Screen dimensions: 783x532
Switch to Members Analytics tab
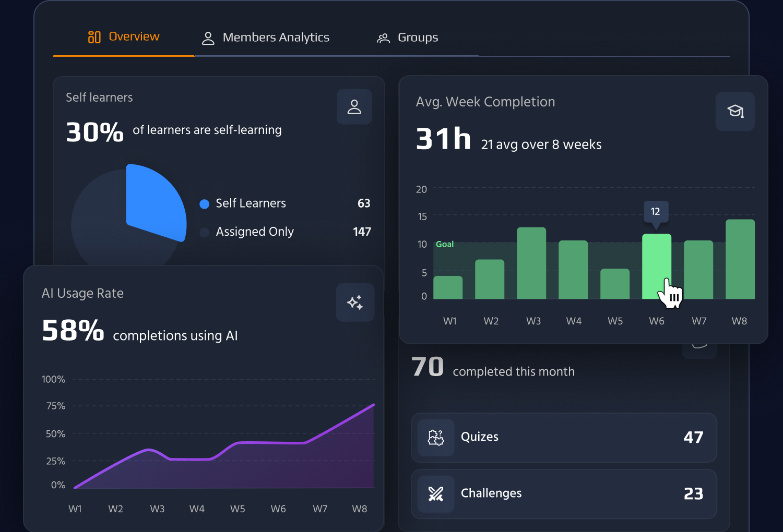pos(266,38)
